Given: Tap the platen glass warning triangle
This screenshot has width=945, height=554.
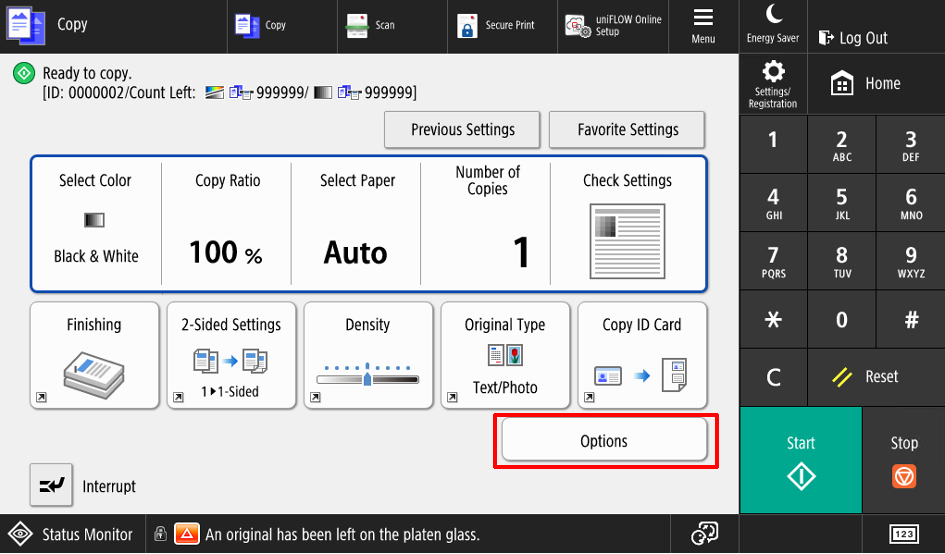Looking at the screenshot, I should tap(187, 534).
